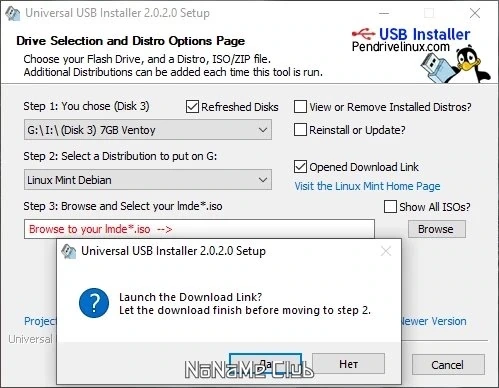Click the Browse button for ISO
This screenshot has height=388, width=499.
point(437,229)
